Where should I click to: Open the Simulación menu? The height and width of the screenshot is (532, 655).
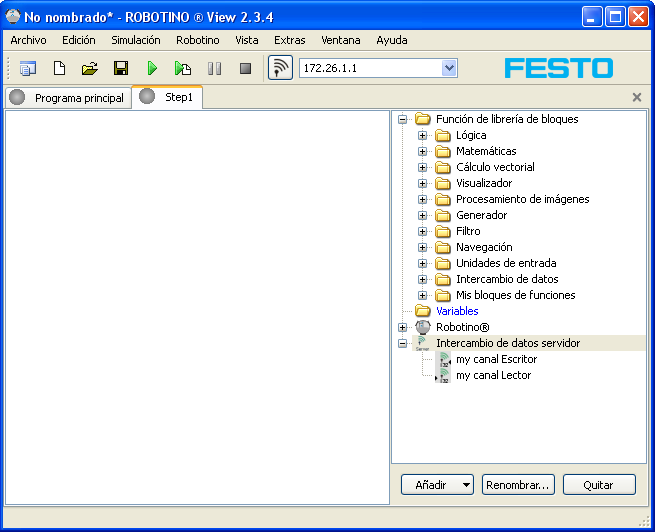(x=136, y=40)
